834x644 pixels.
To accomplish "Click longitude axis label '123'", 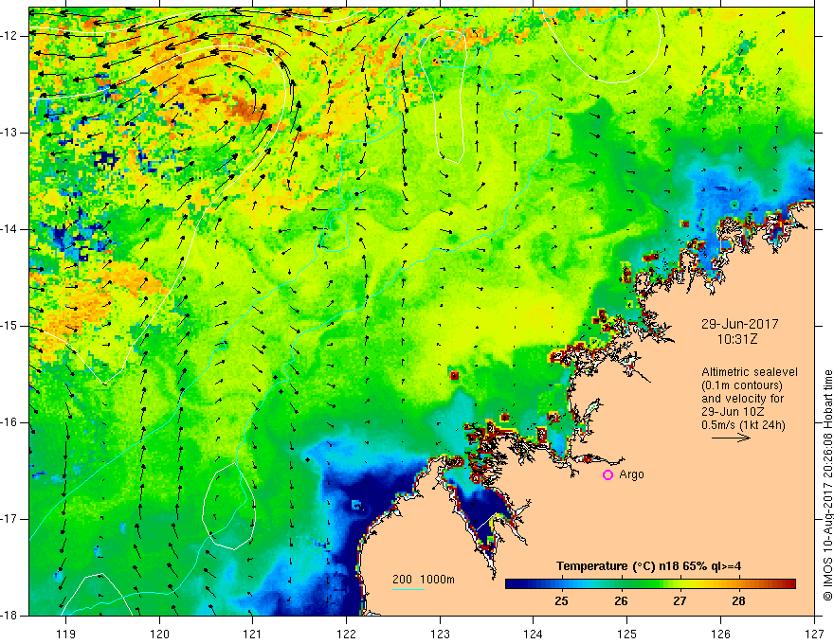I will click(440, 634).
